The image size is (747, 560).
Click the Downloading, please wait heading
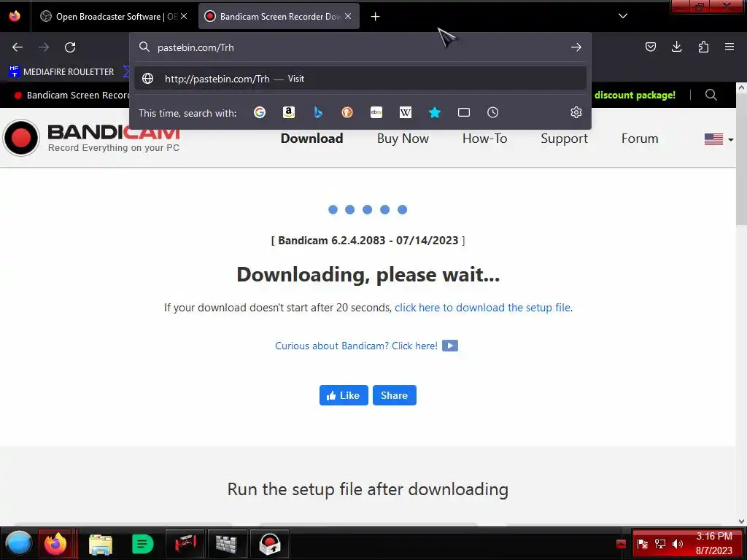click(368, 275)
